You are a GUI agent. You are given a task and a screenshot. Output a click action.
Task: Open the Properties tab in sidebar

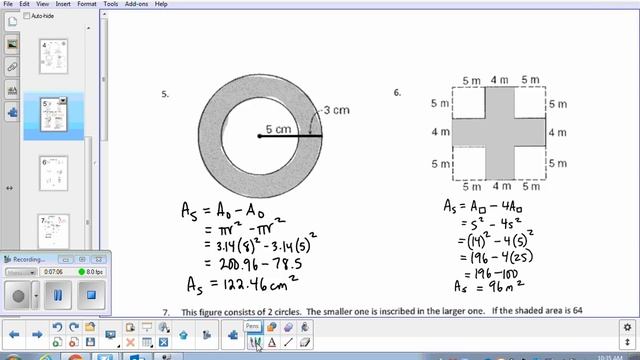pos(12,89)
